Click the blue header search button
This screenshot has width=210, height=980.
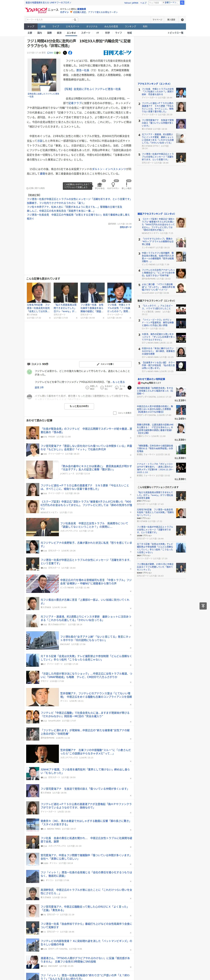182,3
